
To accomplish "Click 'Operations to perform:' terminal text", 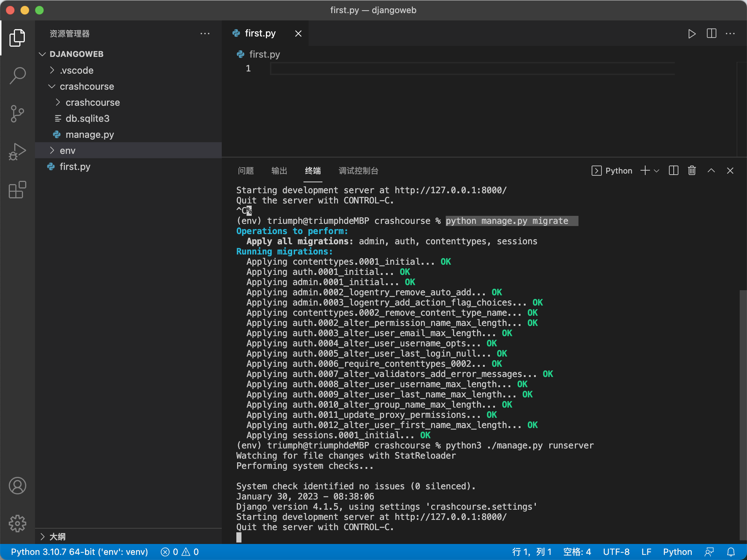I will tap(292, 231).
